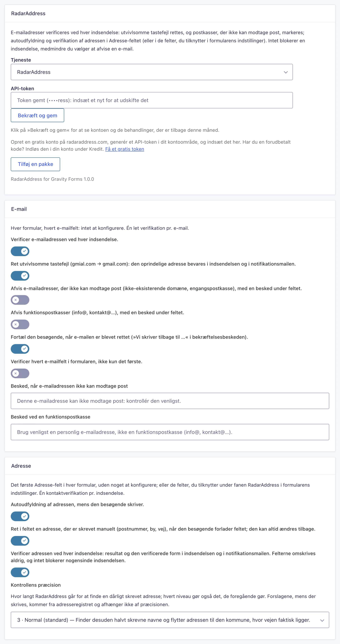Screen dimensions: 340x644
Task: Edit the message for undeliverable email address
Action: coord(170,401)
